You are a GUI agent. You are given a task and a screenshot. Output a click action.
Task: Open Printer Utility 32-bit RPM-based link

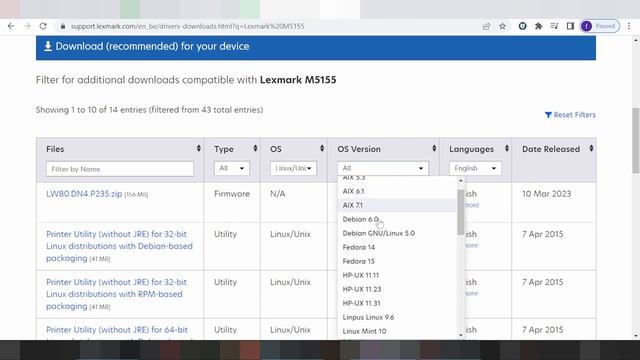click(x=116, y=294)
